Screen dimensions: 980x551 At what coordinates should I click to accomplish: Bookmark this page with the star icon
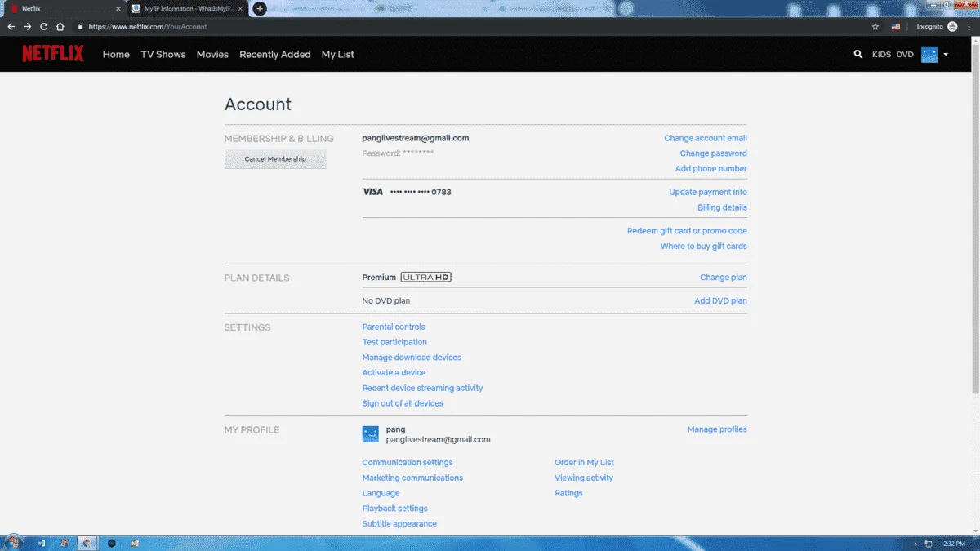(875, 26)
